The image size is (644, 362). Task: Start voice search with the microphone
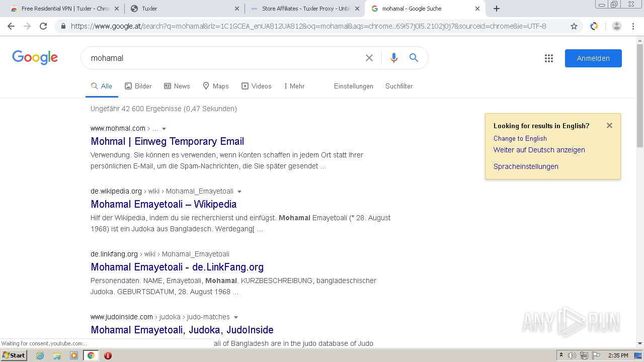tap(394, 58)
